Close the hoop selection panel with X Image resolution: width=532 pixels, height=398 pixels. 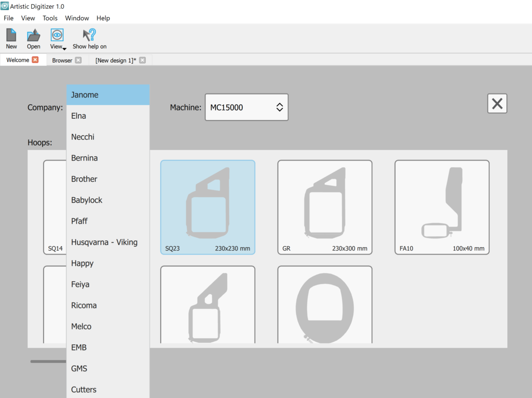(x=497, y=104)
